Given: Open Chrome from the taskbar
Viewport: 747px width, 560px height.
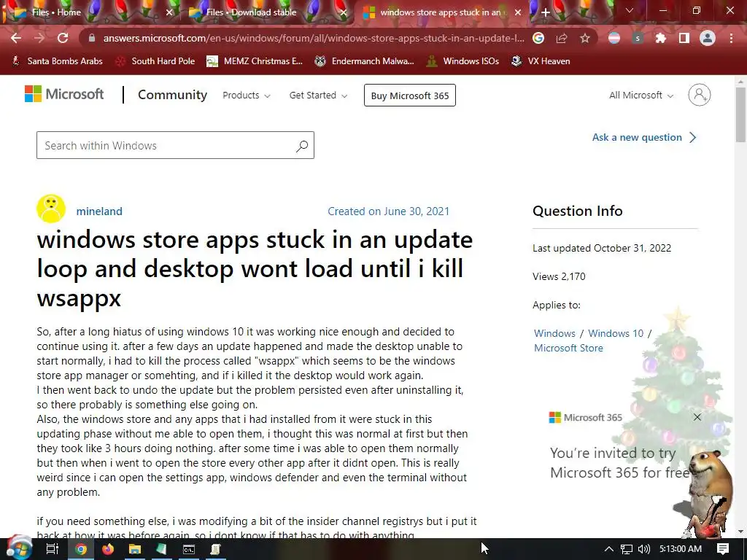Looking at the screenshot, I should [81, 550].
